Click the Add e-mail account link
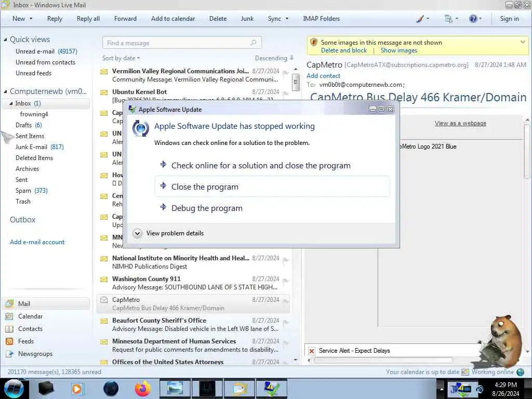The image size is (532, 399). point(37,242)
